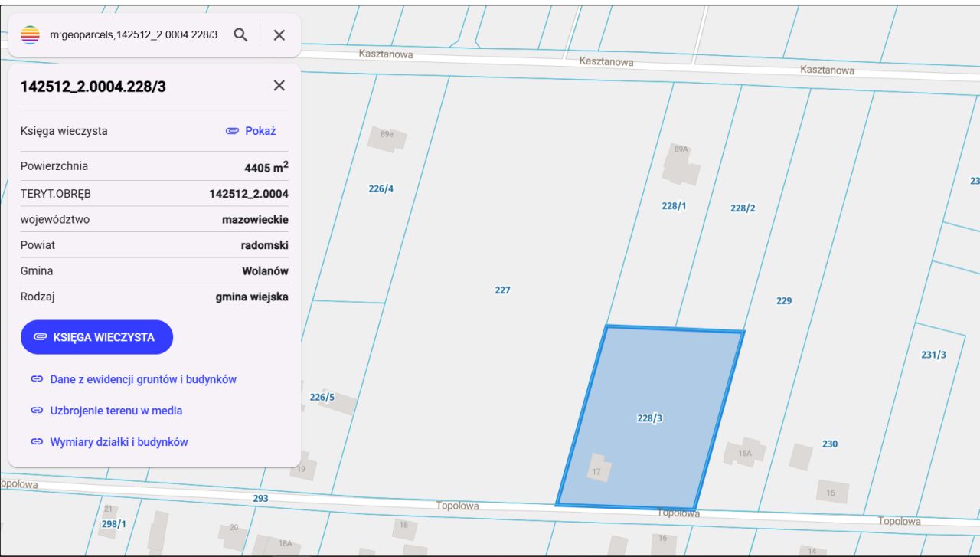This screenshot has width=980, height=557.
Task: Open Uzbrojenie terenu w media link
Action: 116,411
